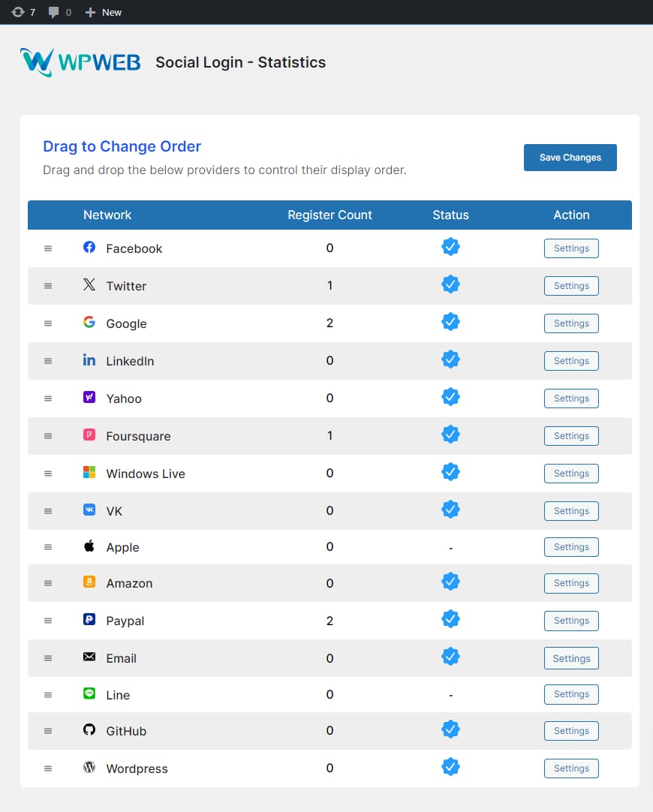This screenshot has height=812, width=653.
Task: Click the Facebook network icon
Action: 89,247
